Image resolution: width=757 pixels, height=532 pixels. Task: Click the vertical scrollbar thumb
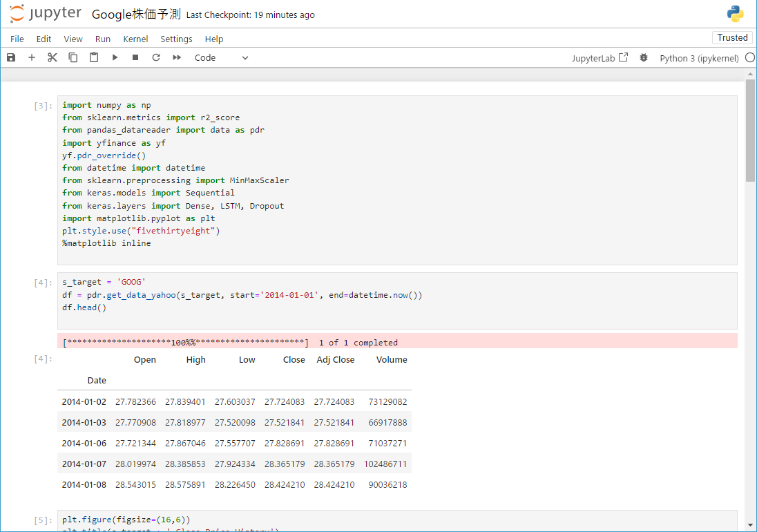pos(750,131)
